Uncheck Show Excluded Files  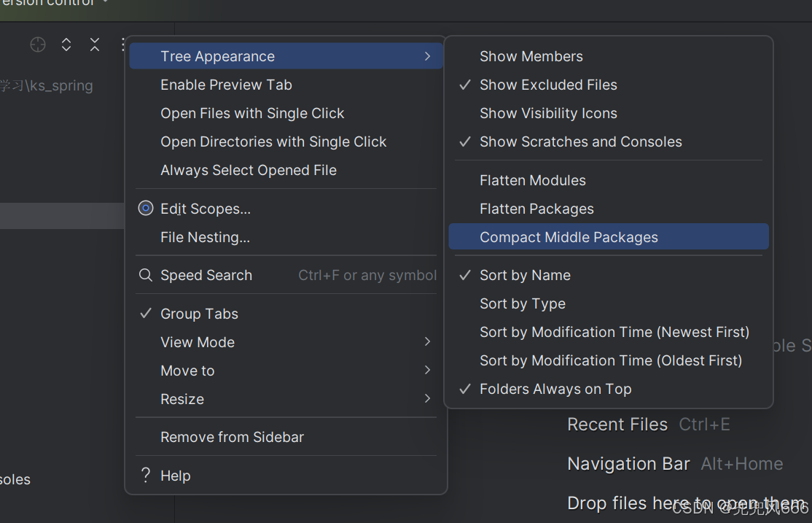(x=548, y=85)
